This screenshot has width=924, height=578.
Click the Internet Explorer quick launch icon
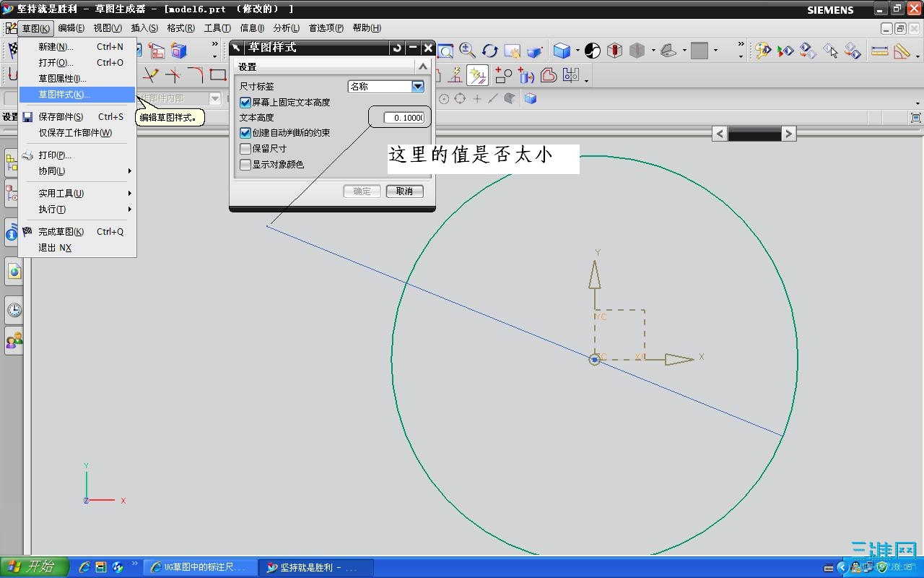[84, 567]
